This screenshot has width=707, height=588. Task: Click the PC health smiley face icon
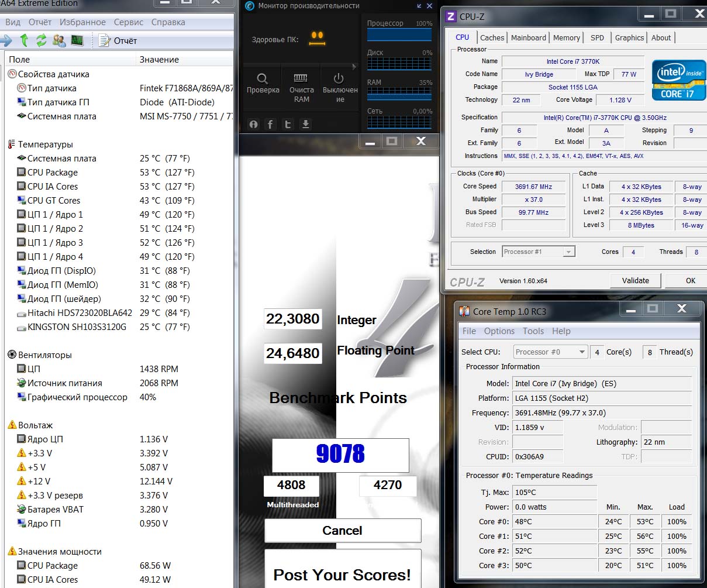point(316,39)
